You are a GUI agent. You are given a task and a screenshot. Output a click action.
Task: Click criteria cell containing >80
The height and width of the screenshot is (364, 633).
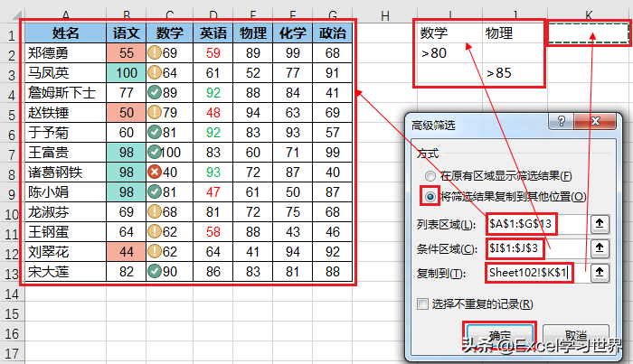[x=449, y=52]
